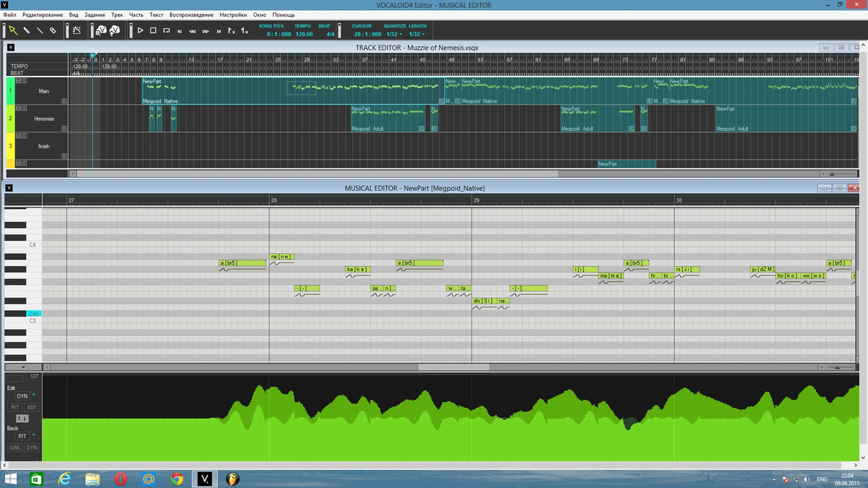Open the Настройки menu
868x488 pixels.
(233, 14)
